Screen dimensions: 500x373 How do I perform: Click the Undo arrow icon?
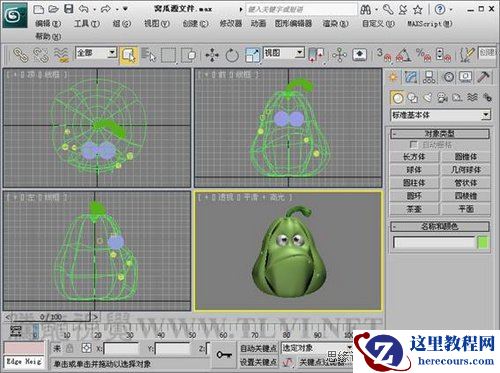[83, 9]
